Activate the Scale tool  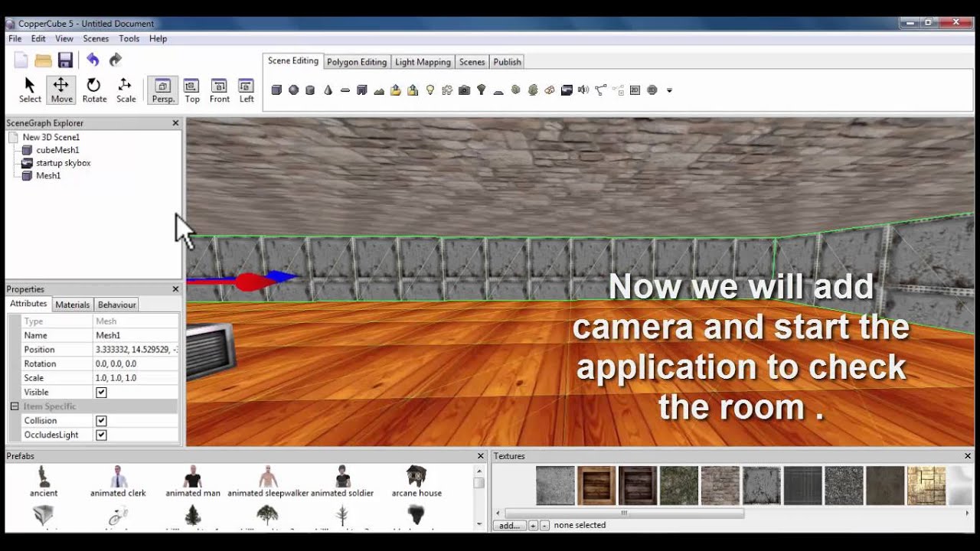point(126,90)
